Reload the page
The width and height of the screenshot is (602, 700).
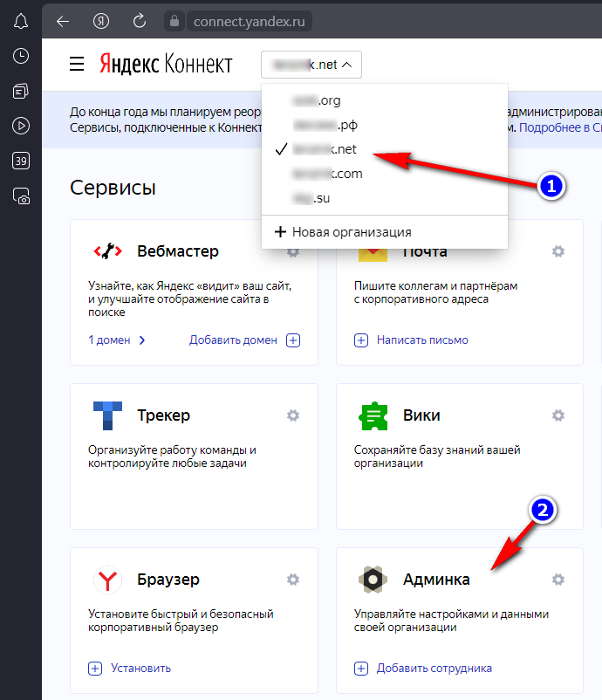pyautogui.click(x=140, y=21)
